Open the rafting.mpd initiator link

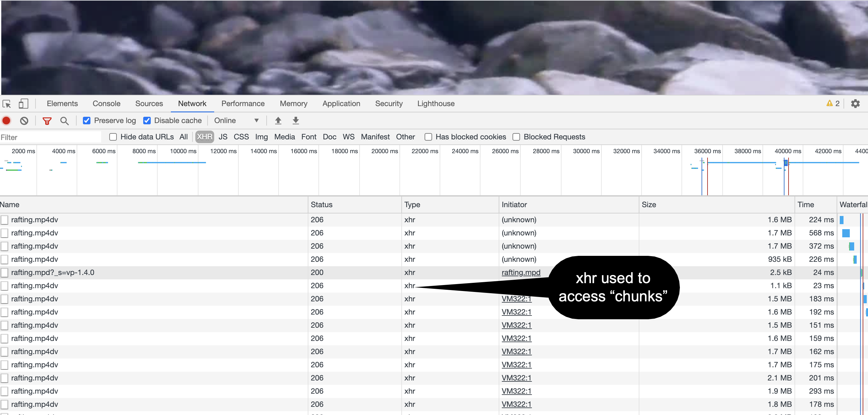[521, 272]
